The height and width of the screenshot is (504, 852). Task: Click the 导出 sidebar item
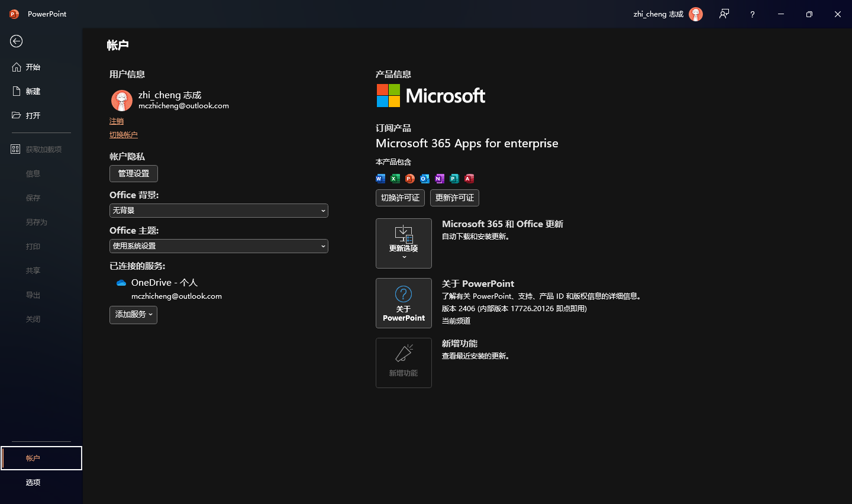tap(41, 295)
